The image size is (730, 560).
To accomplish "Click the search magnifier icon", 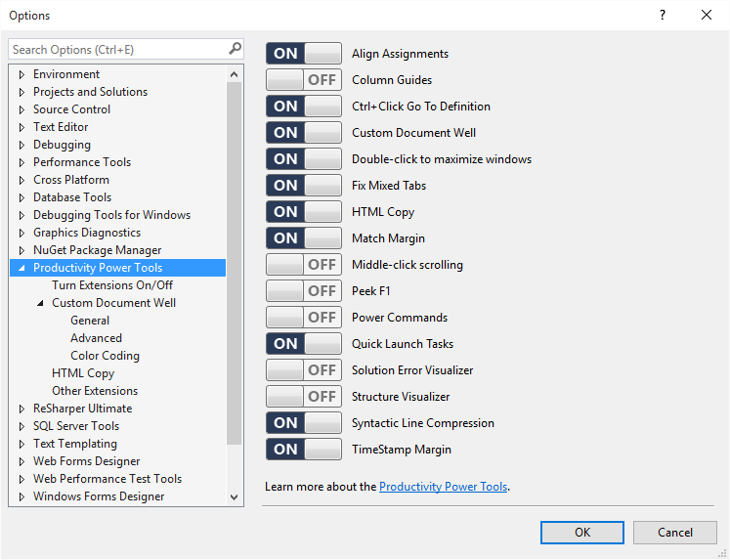I will click(236, 49).
